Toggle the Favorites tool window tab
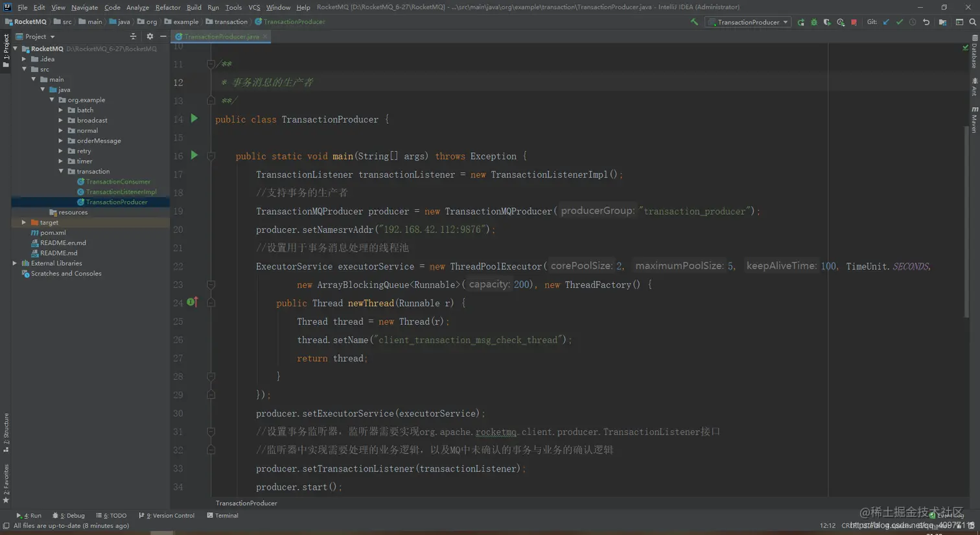 click(x=6, y=483)
